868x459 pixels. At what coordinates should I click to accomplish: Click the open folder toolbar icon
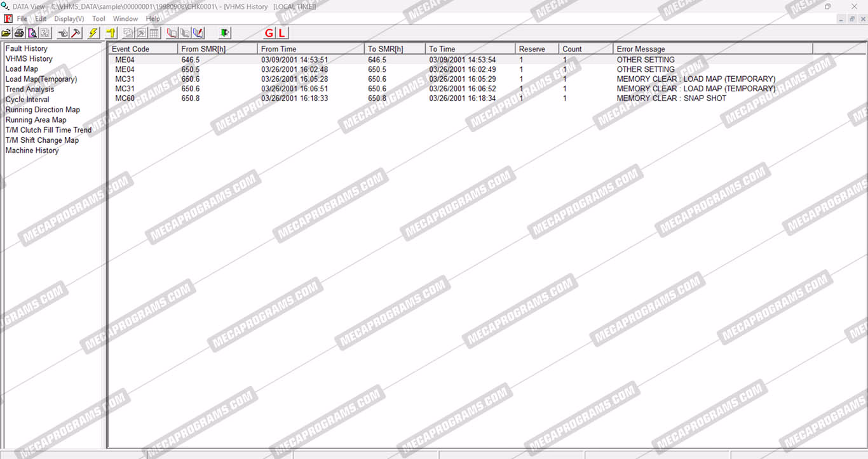(6, 33)
